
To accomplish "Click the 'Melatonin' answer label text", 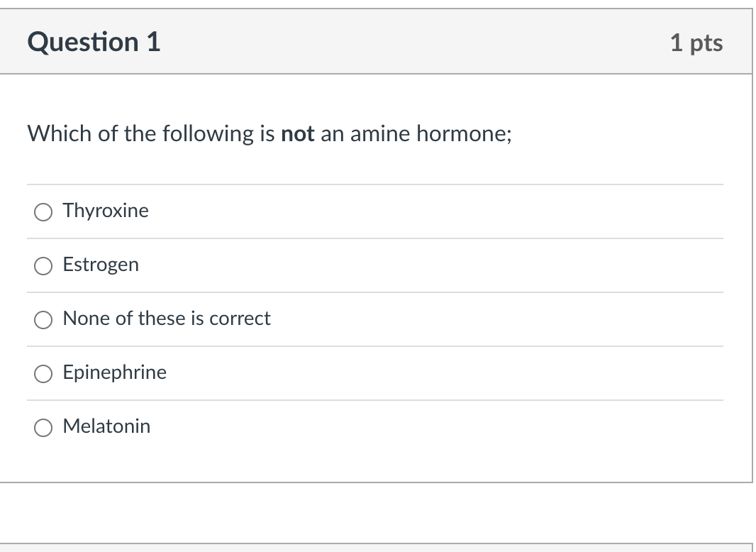I will [x=106, y=426].
